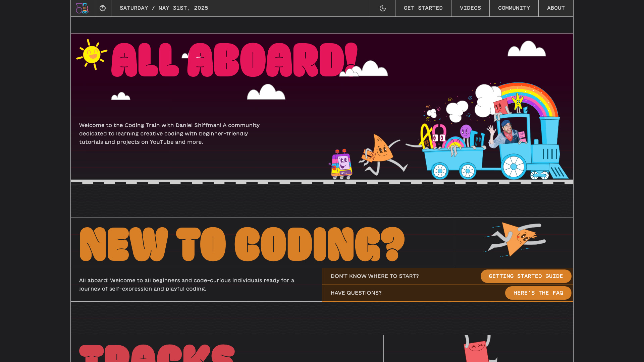644x362 pixels.
Task: Navigate to the VIDEOS section
Action: [470, 8]
